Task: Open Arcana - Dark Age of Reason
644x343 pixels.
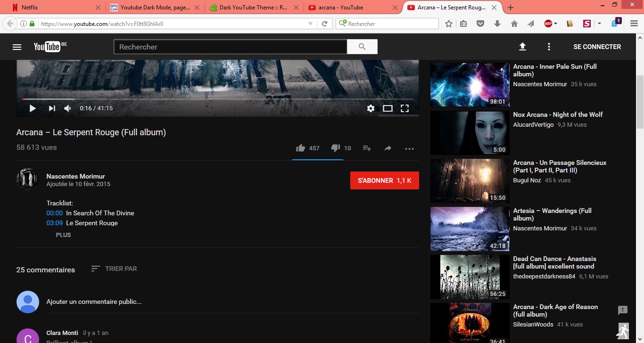Action: click(x=555, y=310)
